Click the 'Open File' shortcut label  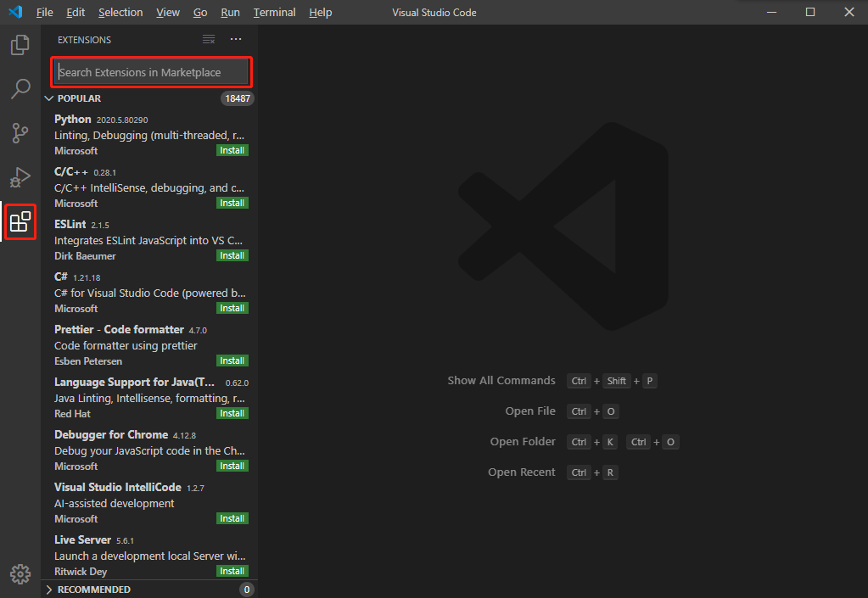coord(530,411)
